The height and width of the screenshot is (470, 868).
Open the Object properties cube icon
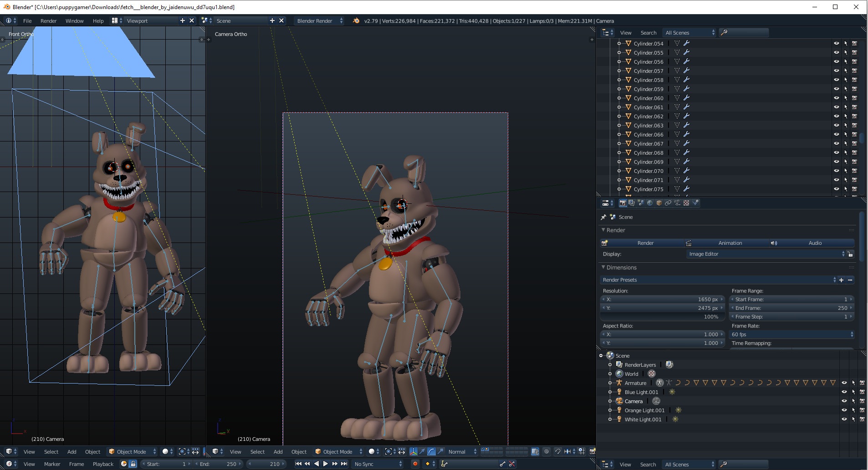[659, 203]
